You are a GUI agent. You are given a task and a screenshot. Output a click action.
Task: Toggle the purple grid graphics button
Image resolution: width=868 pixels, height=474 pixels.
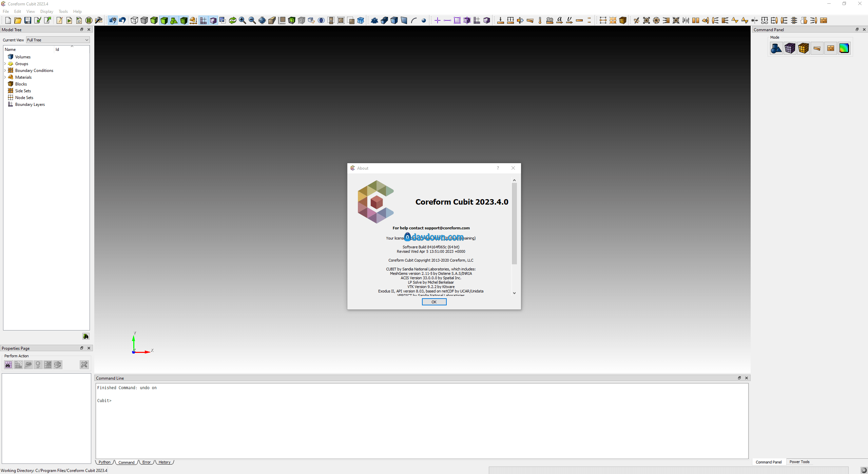pyautogui.click(x=203, y=20)
